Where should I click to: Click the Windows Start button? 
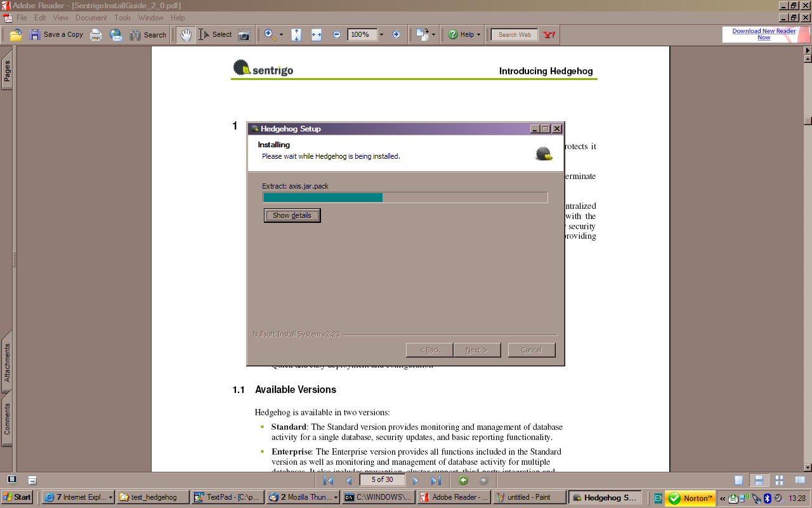17,497
